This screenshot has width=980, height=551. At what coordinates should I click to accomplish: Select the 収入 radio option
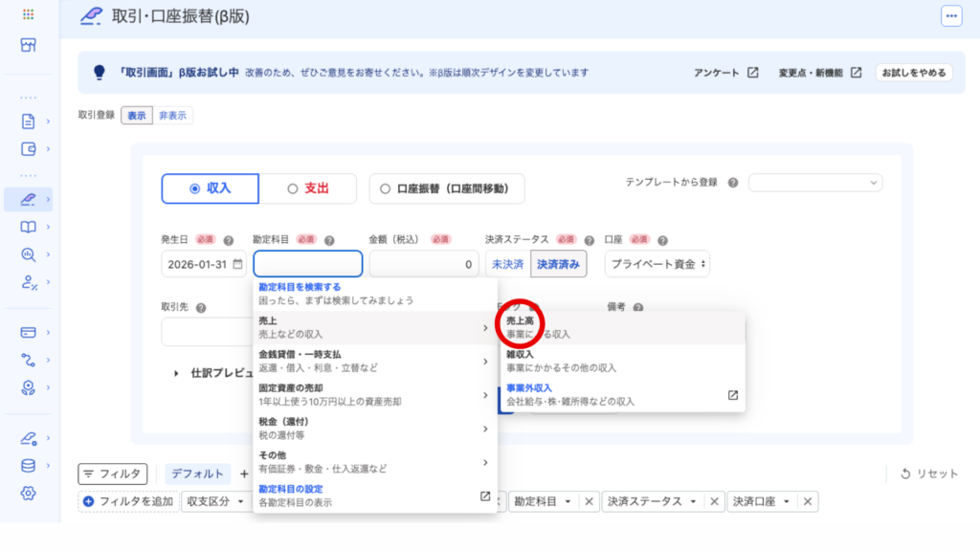coord(211,188)
